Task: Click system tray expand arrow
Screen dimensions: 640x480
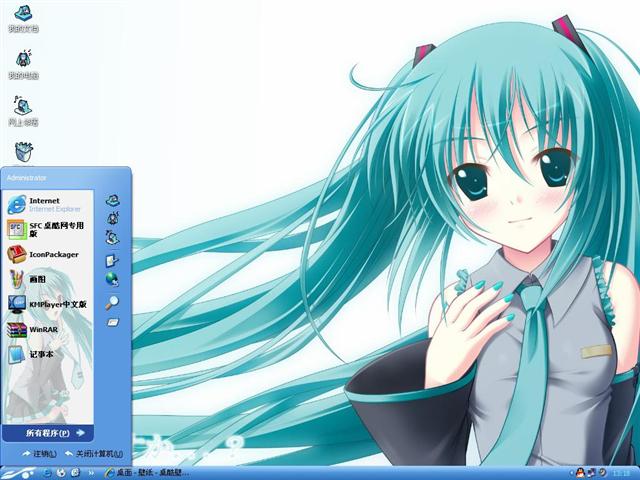Action: tap(571, 473)
